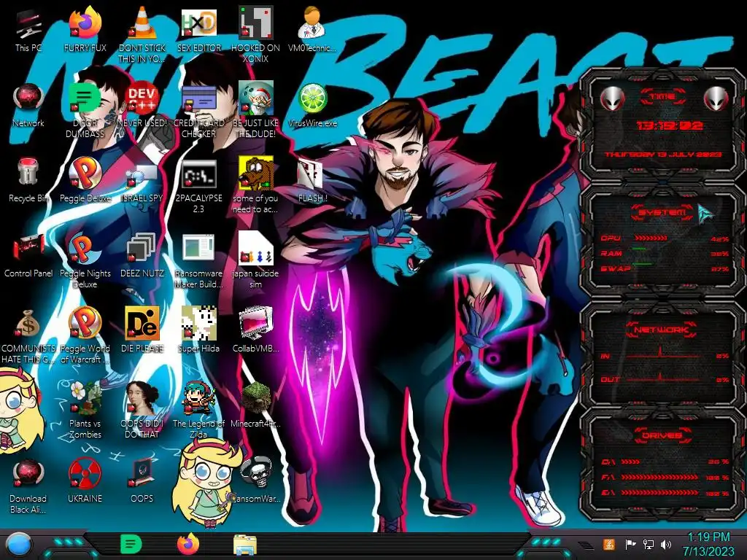
Task: Open the Network desktop icon
Action: 28,106
